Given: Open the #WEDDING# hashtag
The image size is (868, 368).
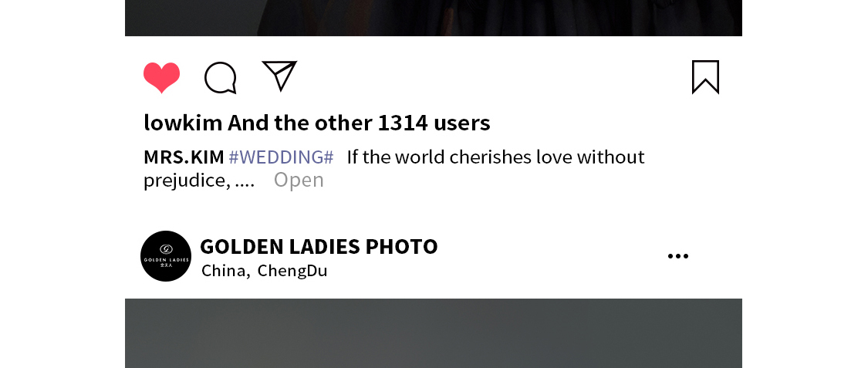Looking at the screenshot, I should tap(281, 157).
